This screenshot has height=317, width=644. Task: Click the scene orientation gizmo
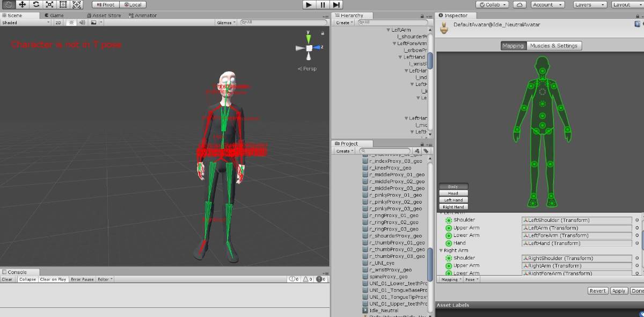coord(309,48)
